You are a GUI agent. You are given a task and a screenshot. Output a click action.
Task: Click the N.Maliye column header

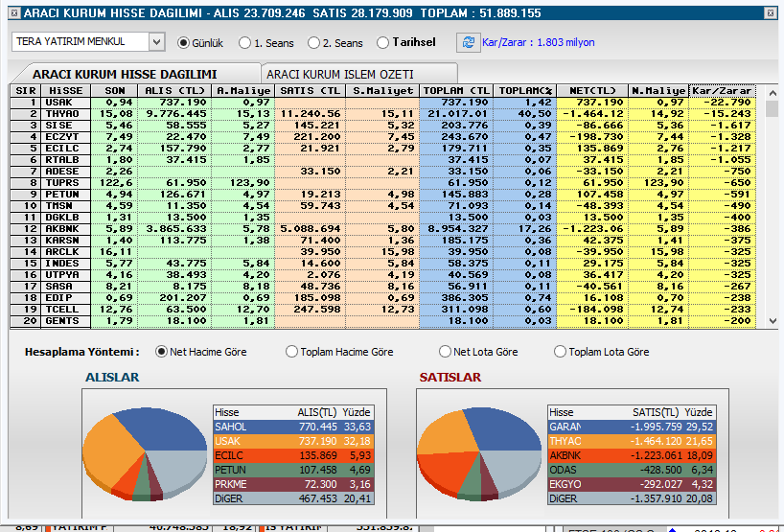[658, 90]
